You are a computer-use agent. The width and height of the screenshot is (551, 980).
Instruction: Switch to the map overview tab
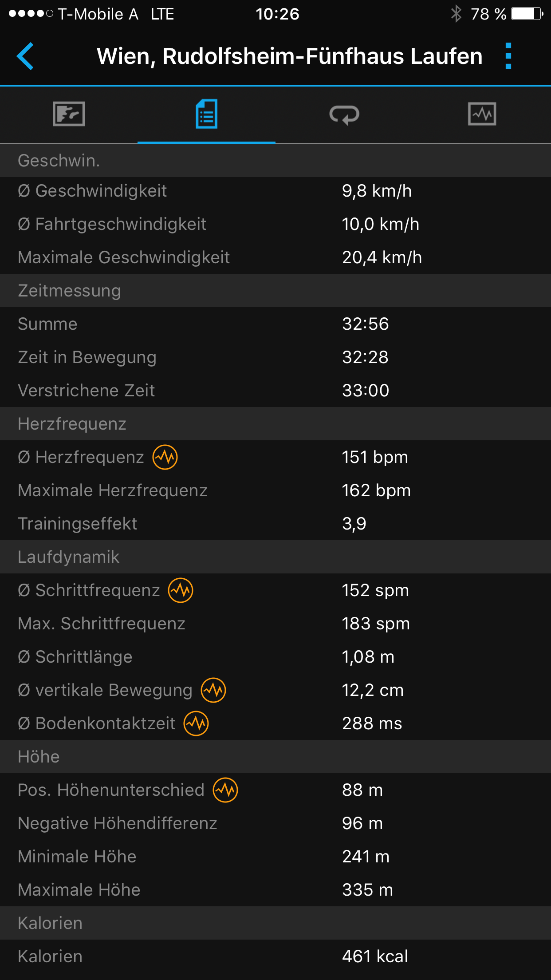tap(69, 114)
